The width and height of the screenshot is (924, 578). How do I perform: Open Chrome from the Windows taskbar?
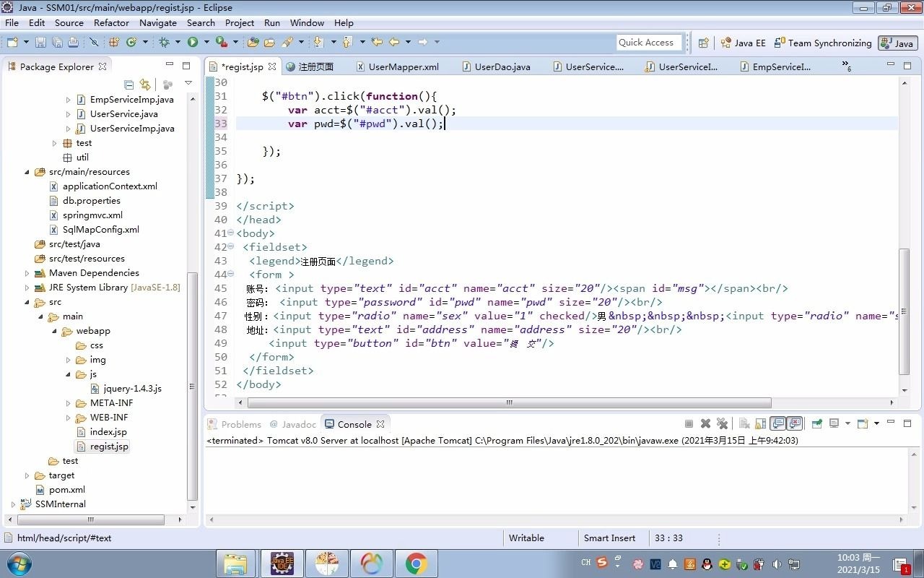coord(416,564)
